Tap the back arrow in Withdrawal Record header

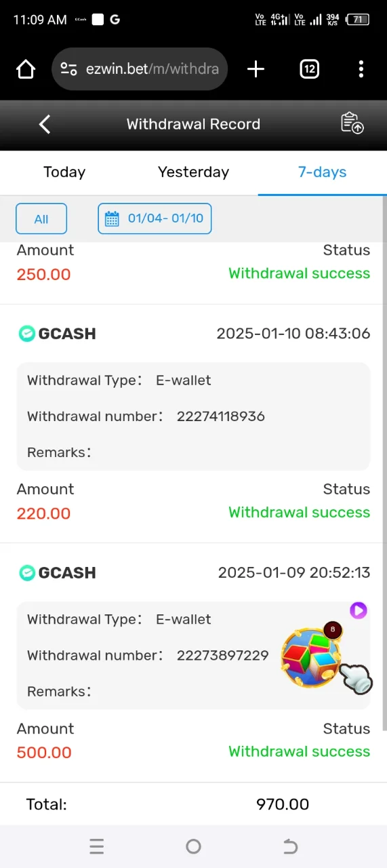[x=45, y=124]
